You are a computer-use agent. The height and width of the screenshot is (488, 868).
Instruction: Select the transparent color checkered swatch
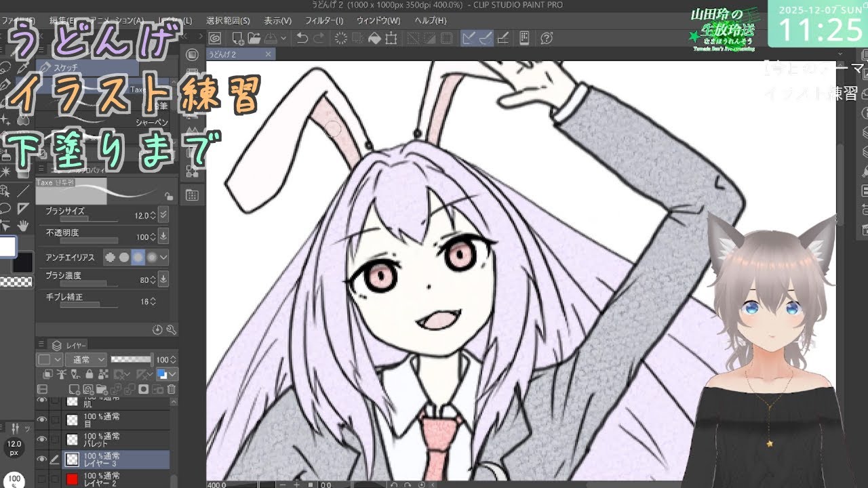tap(16, 282)
